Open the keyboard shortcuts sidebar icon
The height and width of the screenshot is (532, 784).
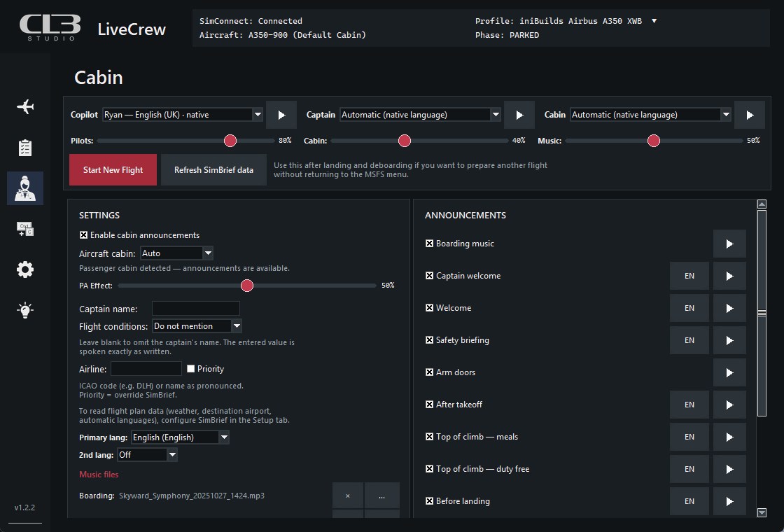pos(25,229)
